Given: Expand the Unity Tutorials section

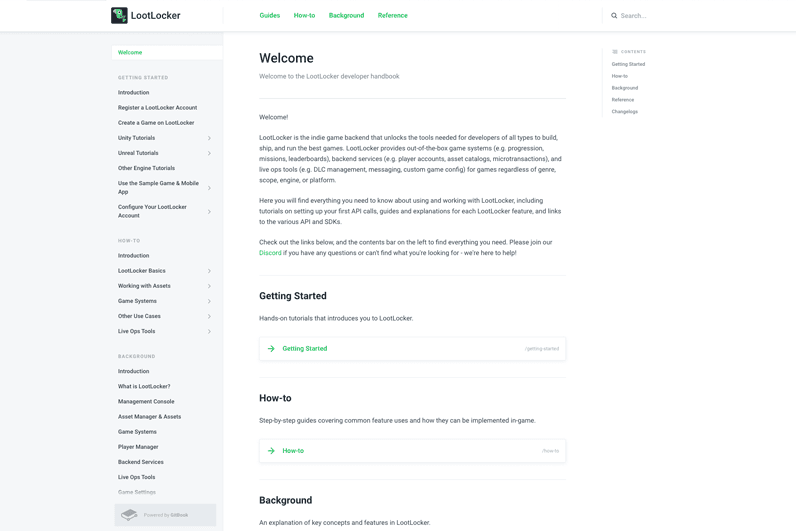Looking at the screenshot, I should 209,138.
